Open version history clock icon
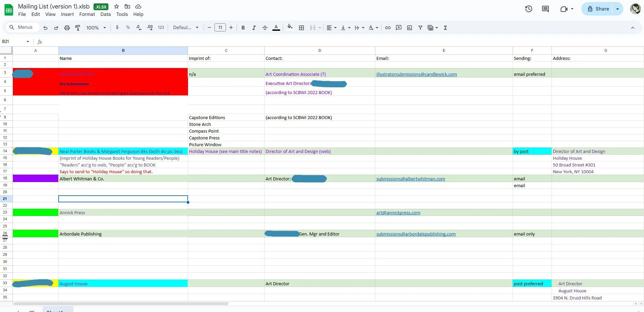Image resolution: width=644 pixels, height=312 pixels. pyautogui.click(x=528, y=9)
